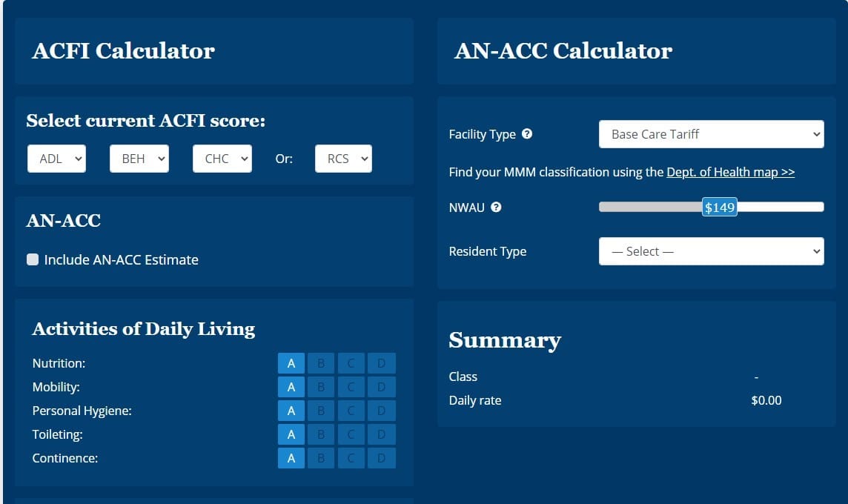Enable the Include AN-ACC Estimate checkbox
This screenshot has width=848, height=504.
pyautogui.click(x=32, y=259)
